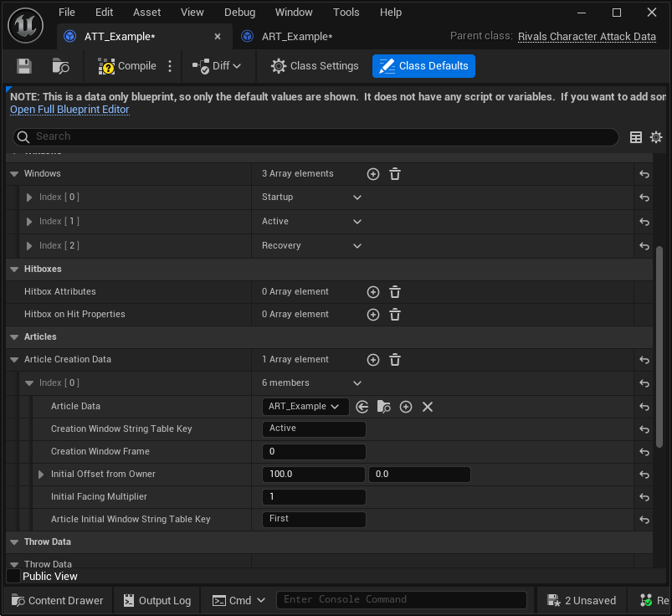Switch to the ART_Example tab
672x616 pixels.
point(296,37)
